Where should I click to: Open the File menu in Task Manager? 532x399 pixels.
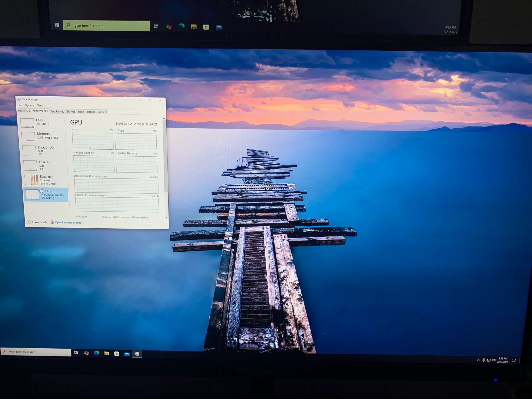pyautogui.click(x=20, y=105)
